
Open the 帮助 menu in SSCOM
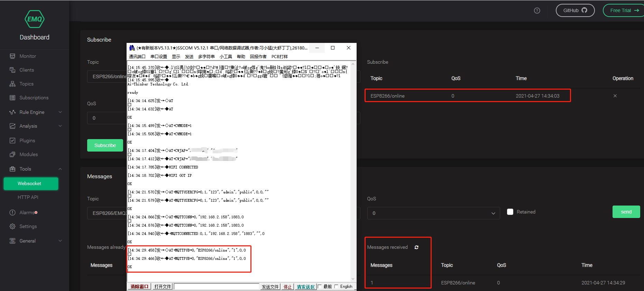click(x=241, y=56)
